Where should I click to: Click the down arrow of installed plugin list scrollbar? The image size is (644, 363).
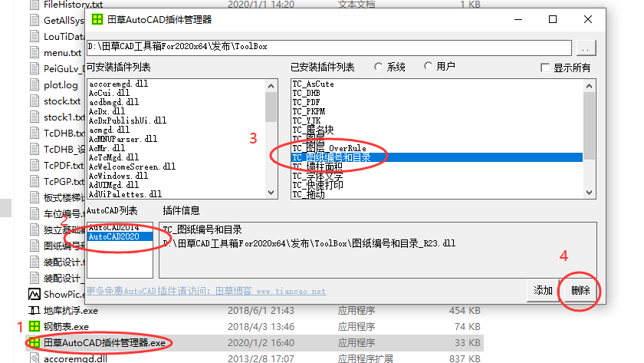589,193
